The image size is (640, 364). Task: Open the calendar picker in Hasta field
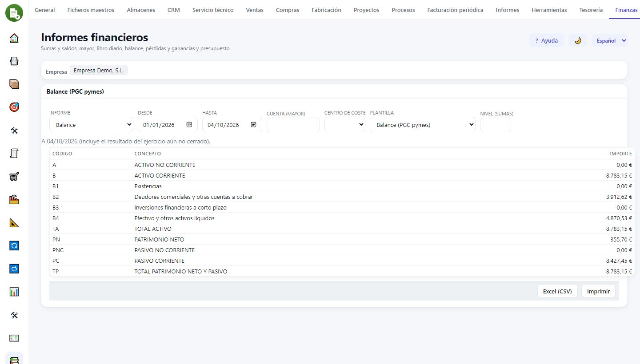coord(253,125)
